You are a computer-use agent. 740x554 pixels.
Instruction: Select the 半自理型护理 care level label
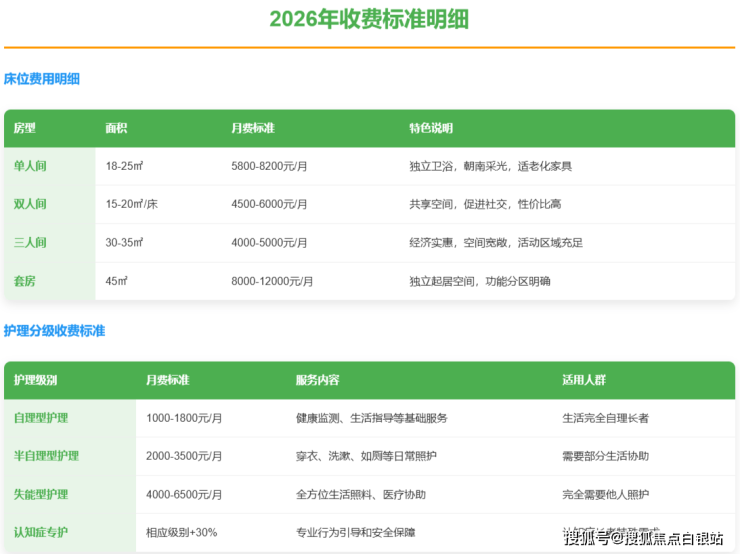tap(46, 456)
